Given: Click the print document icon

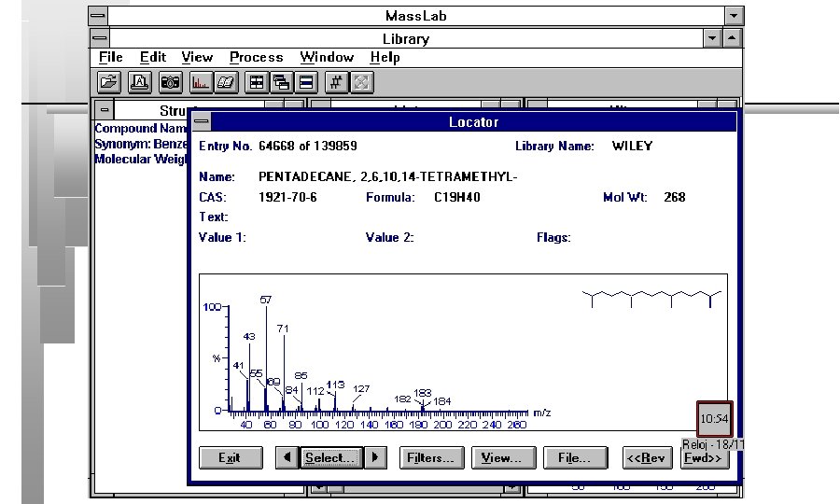Looking at the screenshot, I should 139,82.
